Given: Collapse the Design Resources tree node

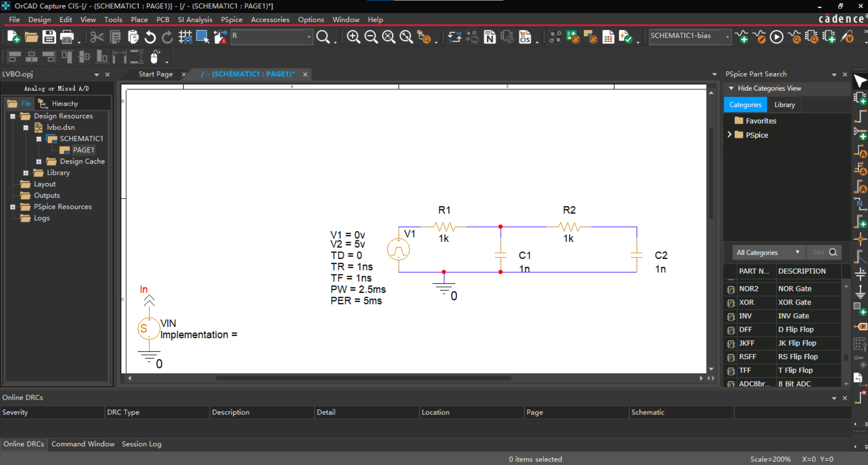Looking at the screenshot, I should [x=13, y=116].
